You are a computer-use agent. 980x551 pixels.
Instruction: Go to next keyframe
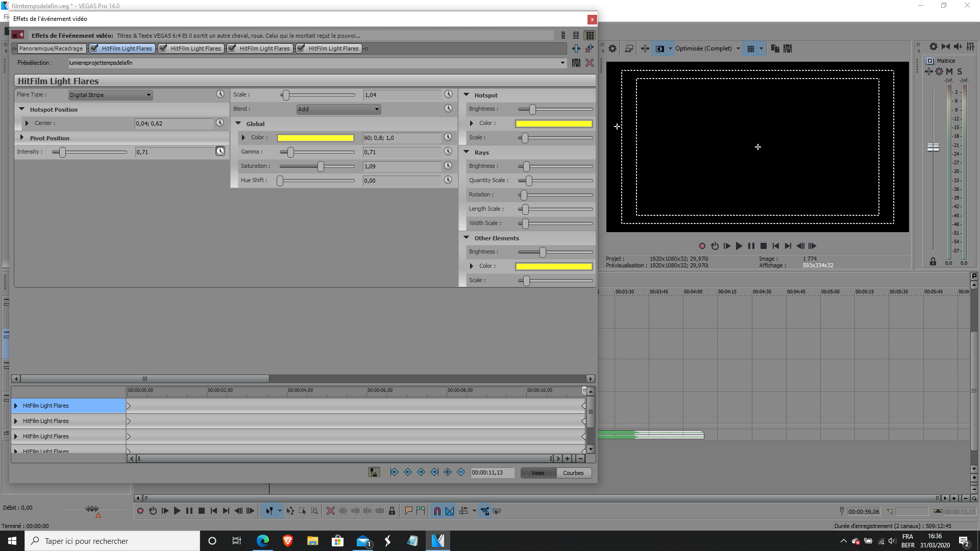[421, 472]
